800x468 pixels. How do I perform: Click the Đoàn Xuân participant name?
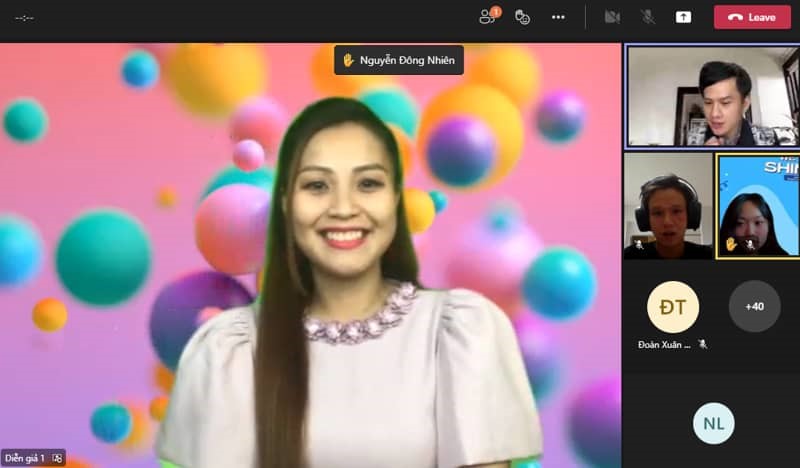click(x=665, y=344)
